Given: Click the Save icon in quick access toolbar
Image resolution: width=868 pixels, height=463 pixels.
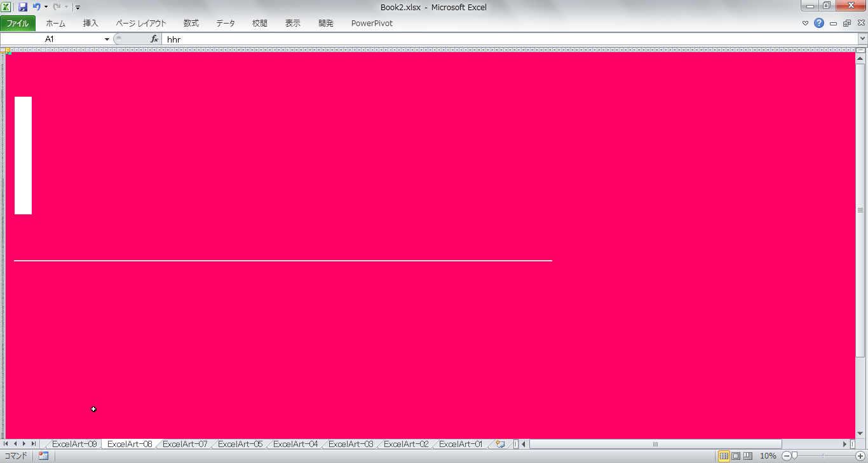Looking at the screenshot, I should coord(23,7).
